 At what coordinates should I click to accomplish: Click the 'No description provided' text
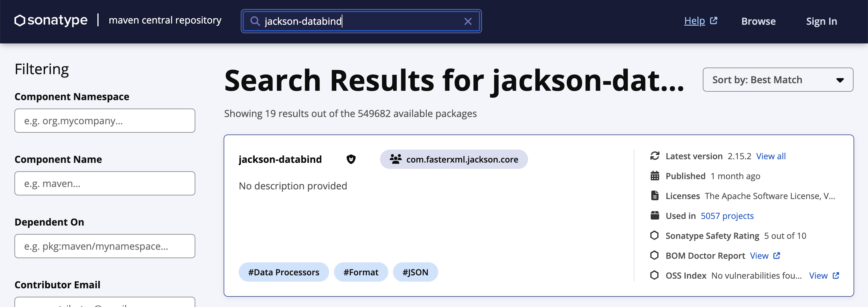(293, 186)
